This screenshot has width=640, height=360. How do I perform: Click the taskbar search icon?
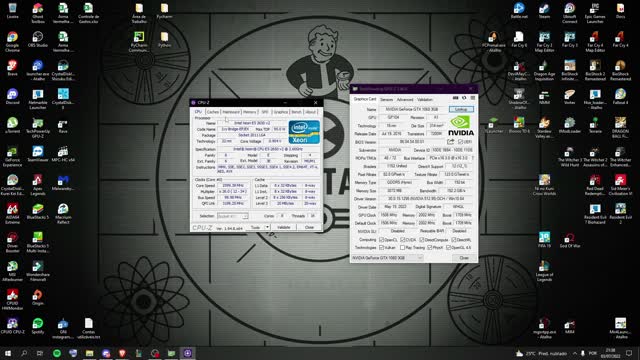[x=24, y=353]
